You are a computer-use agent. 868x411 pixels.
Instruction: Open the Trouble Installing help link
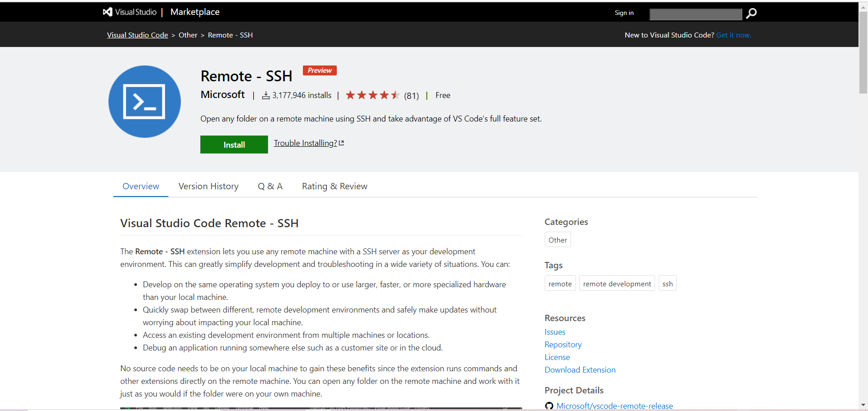click(305, 143)
